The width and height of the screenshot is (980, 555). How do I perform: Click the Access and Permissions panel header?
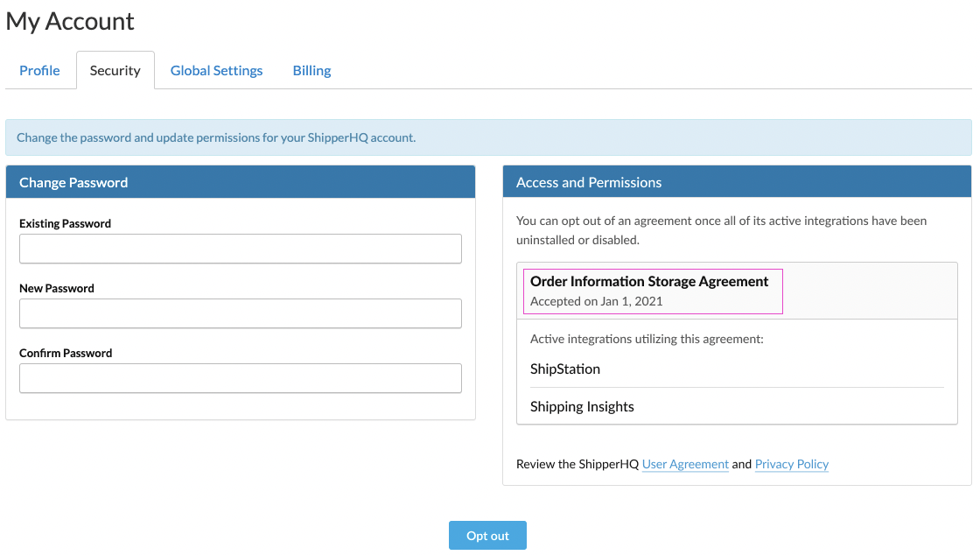[x=737, y=182]
